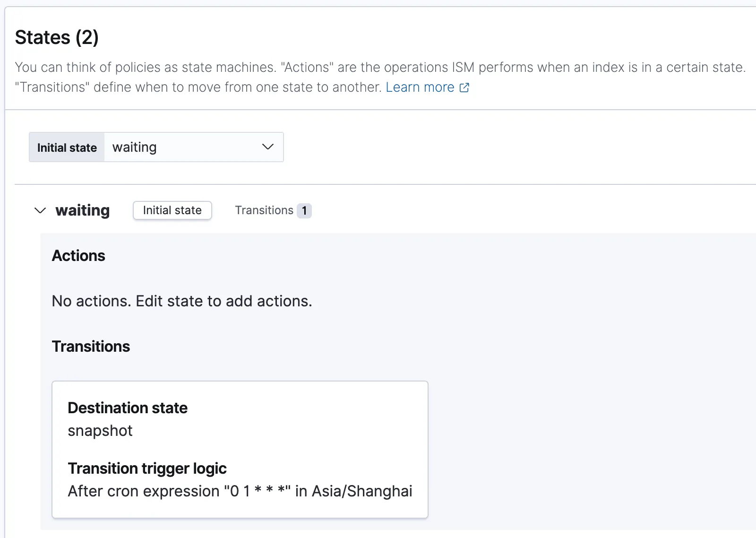Click the gray Initial state label beside the dropdown

(67, 148)
